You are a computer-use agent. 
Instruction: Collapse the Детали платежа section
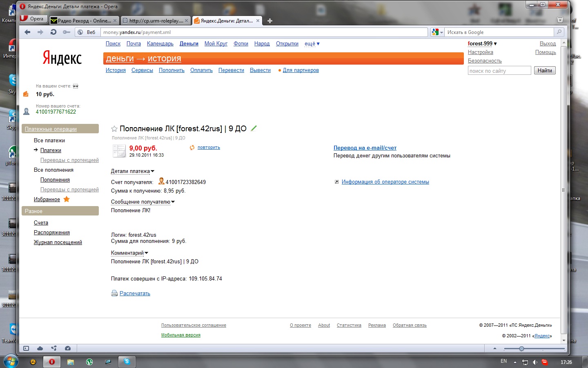[133, 171]
